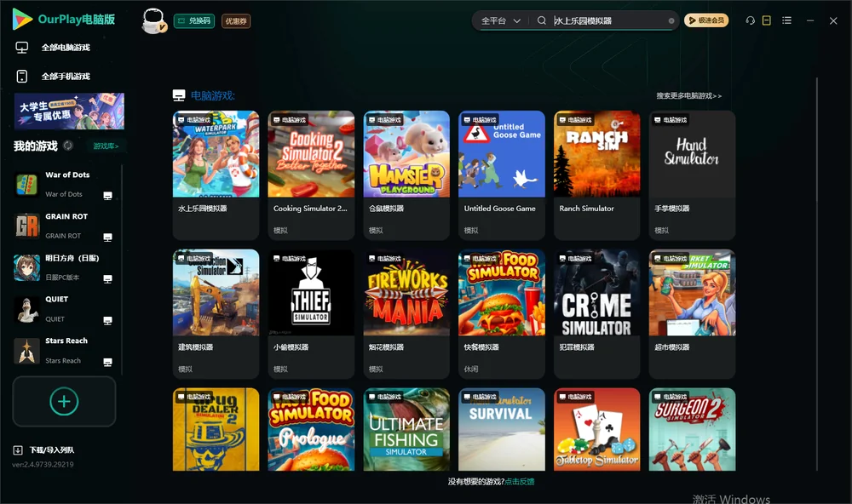Click the download queue arrow icon
852x504 pixels.
[17, 450]
